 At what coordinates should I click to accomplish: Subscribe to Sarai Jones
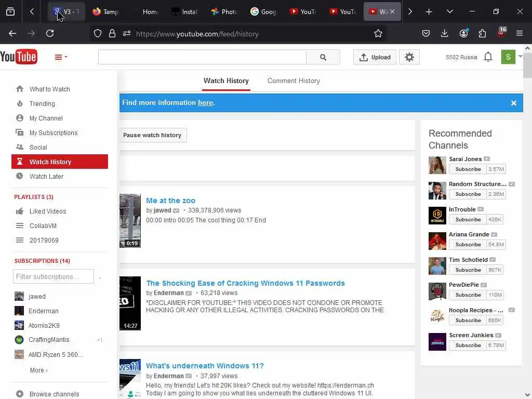tap(468, 169)
